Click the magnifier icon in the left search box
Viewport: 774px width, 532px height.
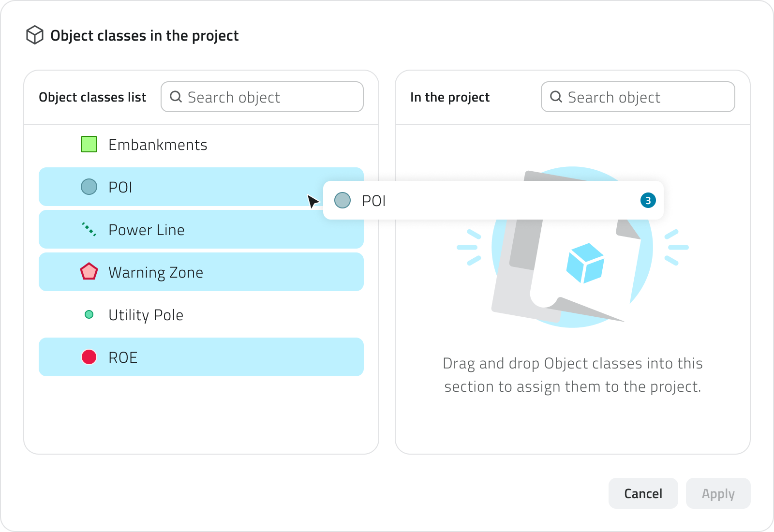coord(176,97)
